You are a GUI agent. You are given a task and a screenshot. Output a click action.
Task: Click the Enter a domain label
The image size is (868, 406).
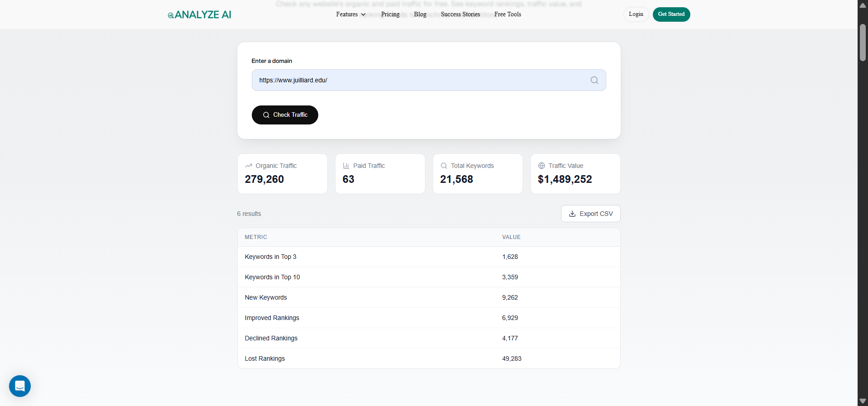tap(272, 61)
